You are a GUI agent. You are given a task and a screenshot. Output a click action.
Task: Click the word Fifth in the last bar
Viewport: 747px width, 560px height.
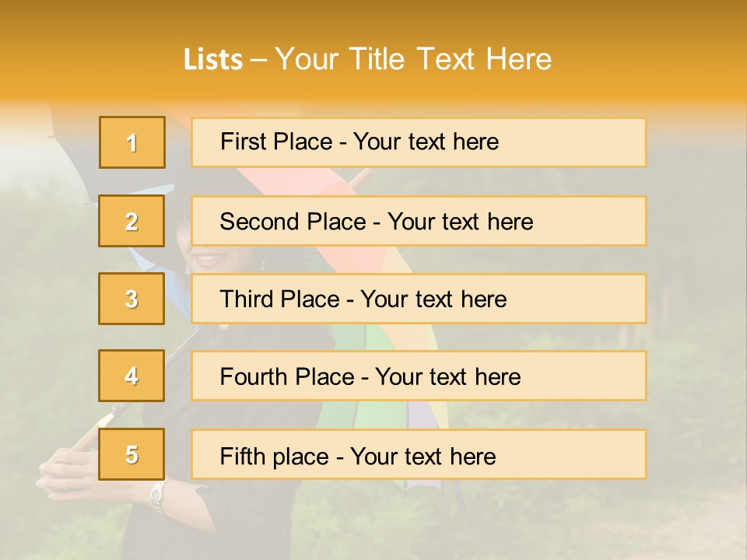click(240, 456)
